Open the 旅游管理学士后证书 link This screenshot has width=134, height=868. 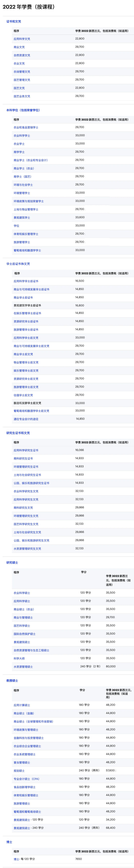pyautogui.click(x=26, y=330)
